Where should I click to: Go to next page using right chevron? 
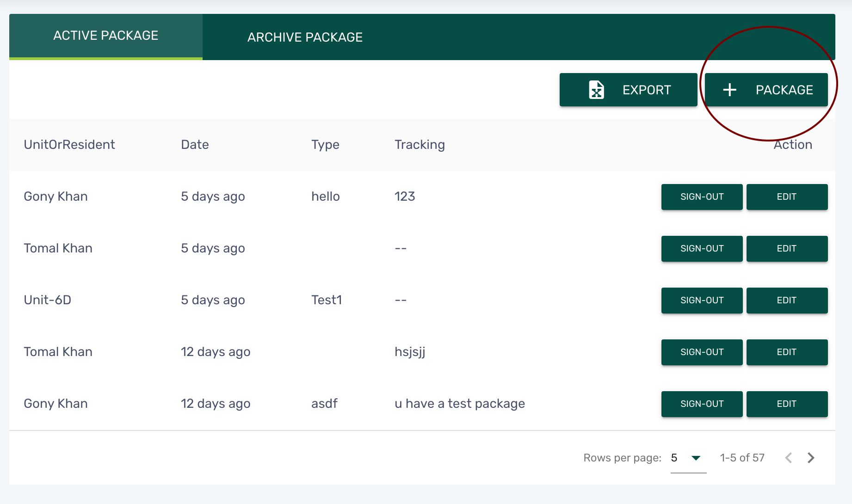tap(811, 458)
